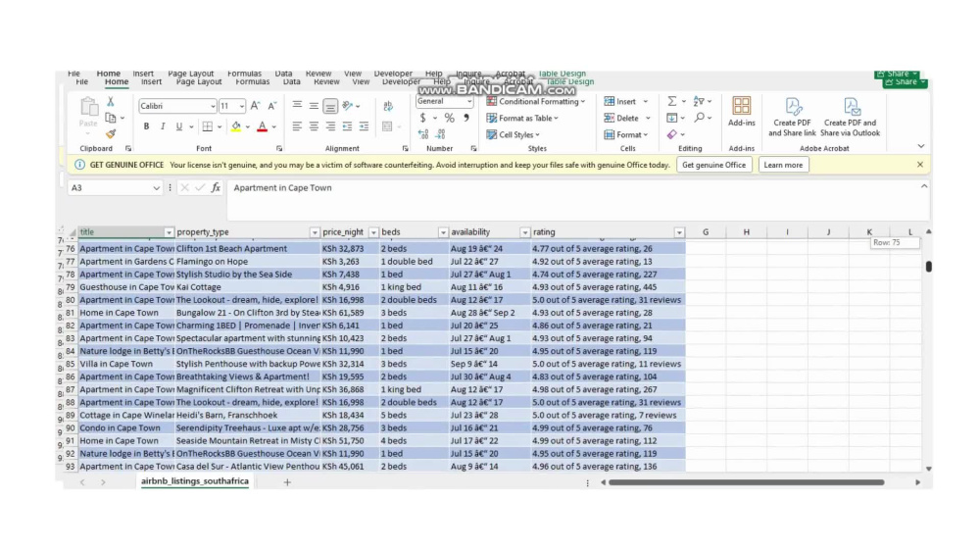
Task: Toggle Italic formatting
Action: (x=163, y=126)
